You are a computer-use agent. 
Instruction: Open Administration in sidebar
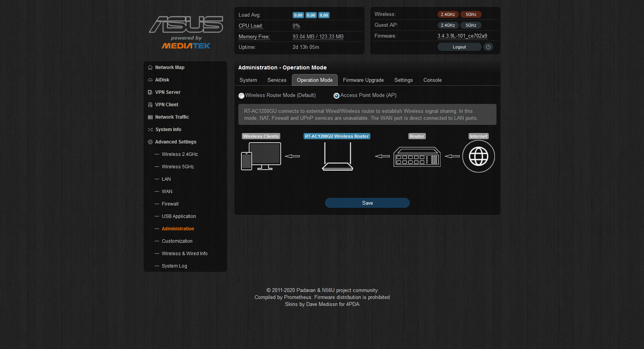tap(178, 229)
